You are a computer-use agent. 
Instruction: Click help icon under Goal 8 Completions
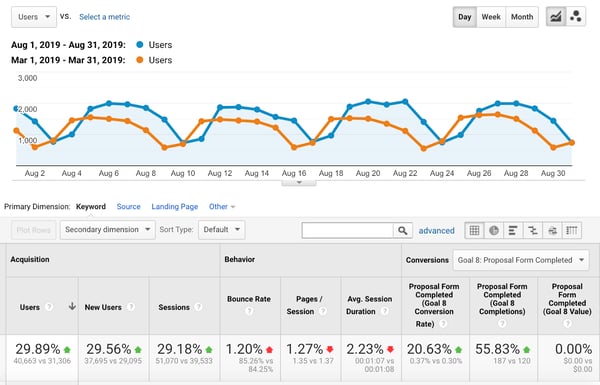pyautogui.click(x=502, y=324)
